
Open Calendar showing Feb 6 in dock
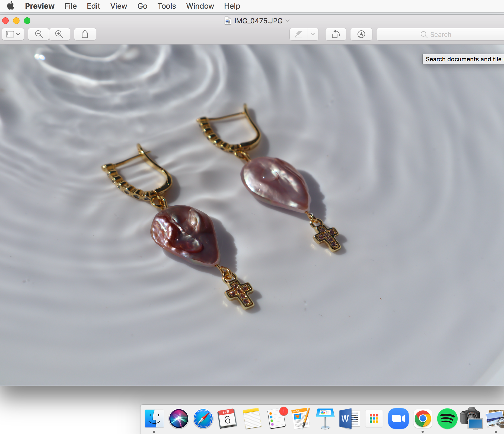pyautogui.click(x=227, y=419)
